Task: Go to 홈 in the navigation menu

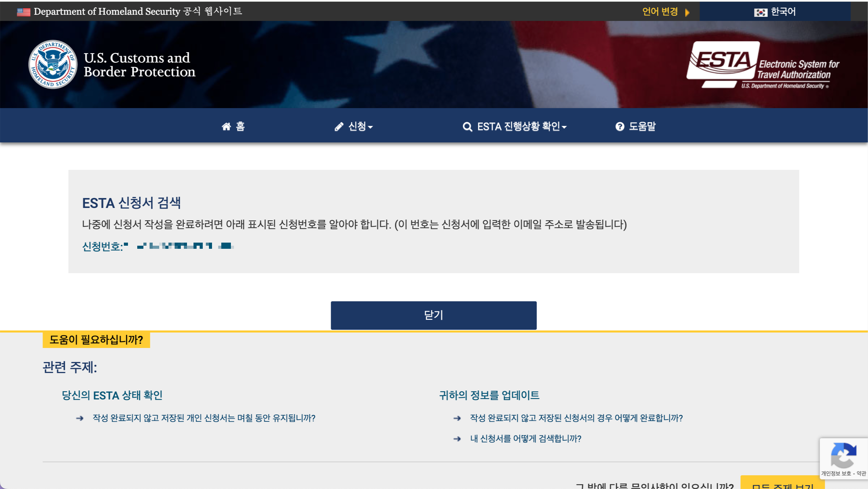Action: (x=240, y=127)
